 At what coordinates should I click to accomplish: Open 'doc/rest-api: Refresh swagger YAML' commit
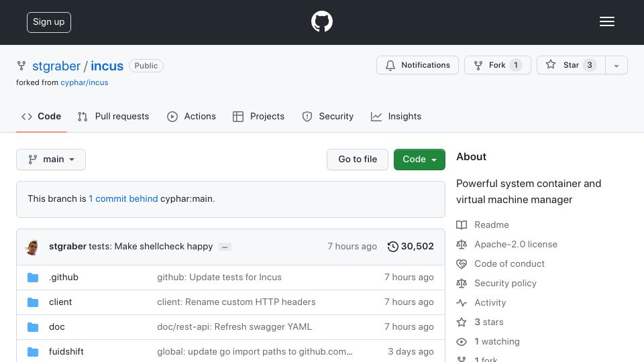coord(235,326)
